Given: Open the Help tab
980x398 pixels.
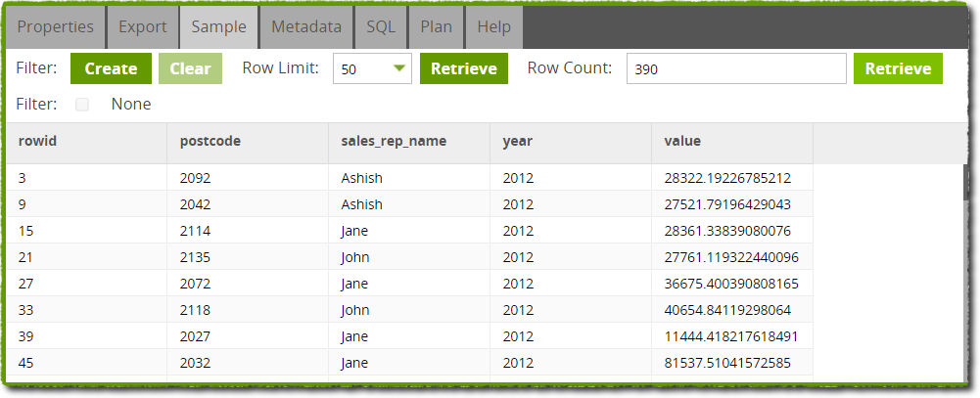Looking at the screenshot, I should point(493,27).
